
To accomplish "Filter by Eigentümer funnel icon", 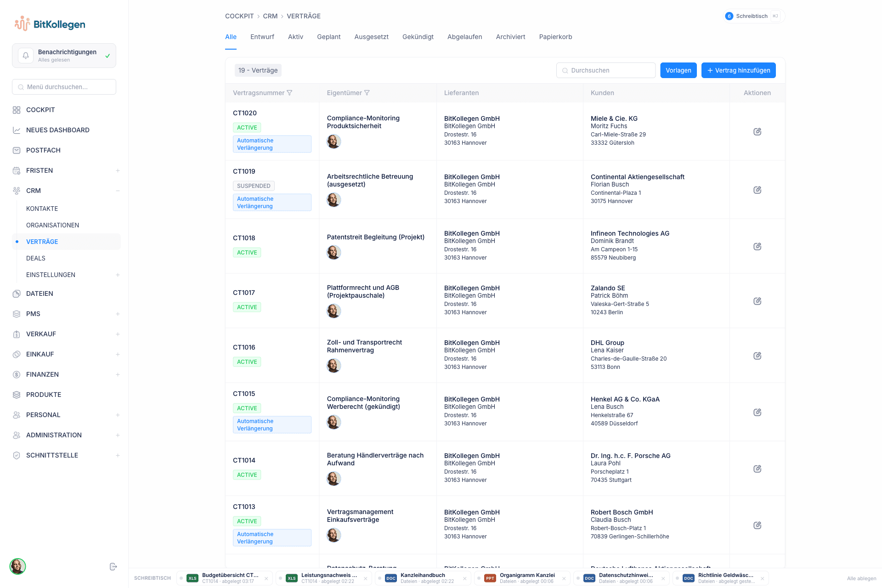I will click(x=367, y=93).
